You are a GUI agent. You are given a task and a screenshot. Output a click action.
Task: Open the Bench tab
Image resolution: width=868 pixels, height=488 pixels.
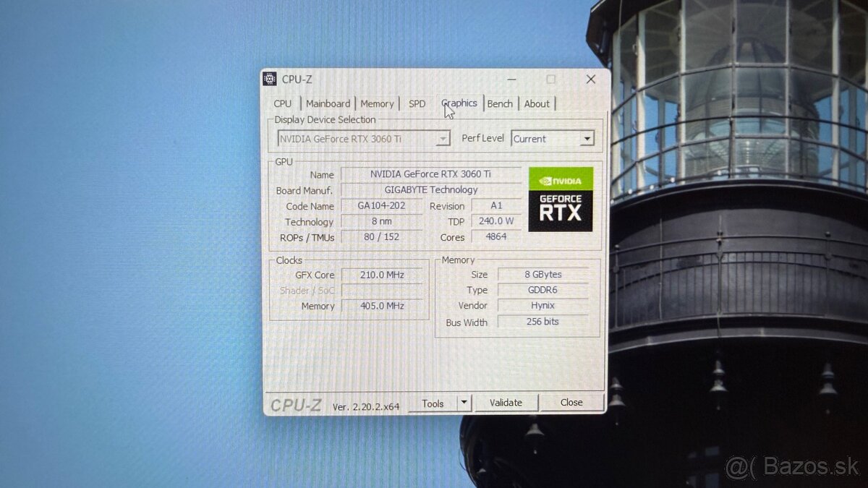coord(500,103)
